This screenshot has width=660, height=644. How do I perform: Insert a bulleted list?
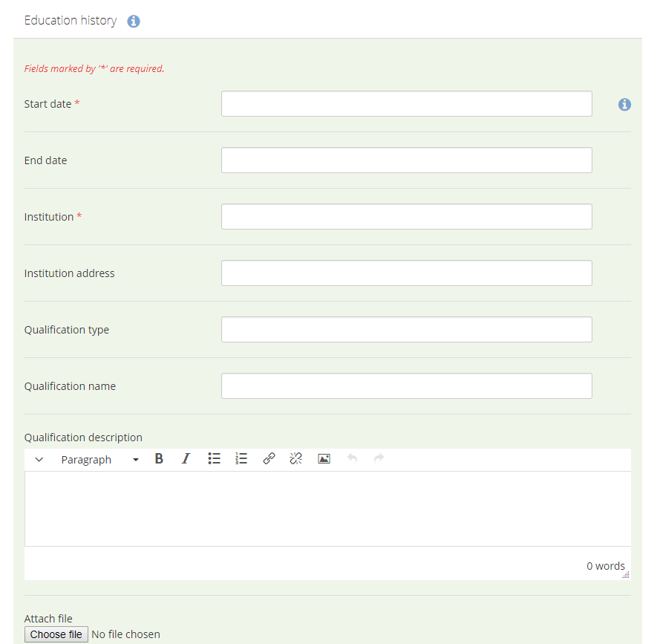[214, 459]
